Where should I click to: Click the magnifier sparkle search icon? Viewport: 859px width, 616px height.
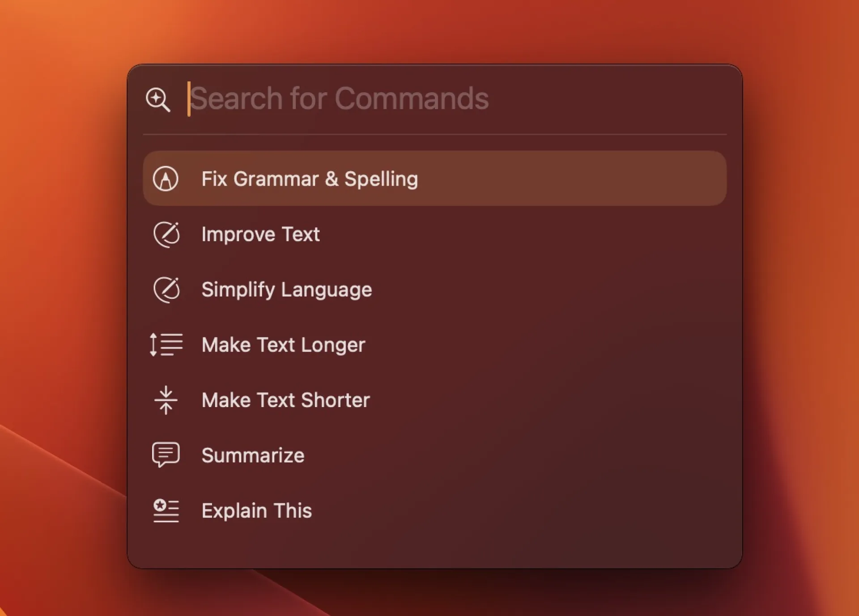coord(158,99)
